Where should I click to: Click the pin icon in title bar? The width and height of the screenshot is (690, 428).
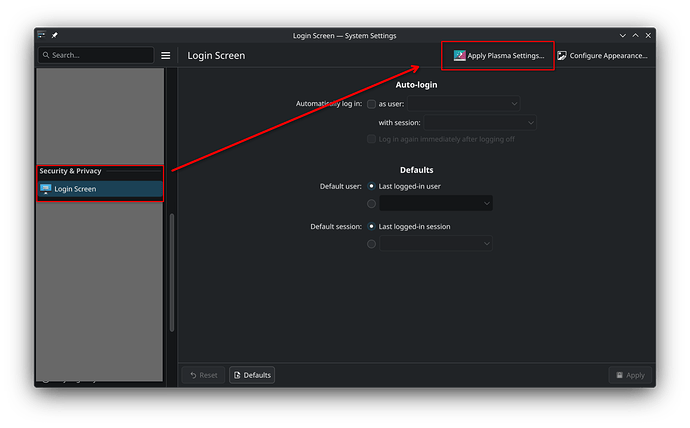pyautogui.click(x=55, y=35)
